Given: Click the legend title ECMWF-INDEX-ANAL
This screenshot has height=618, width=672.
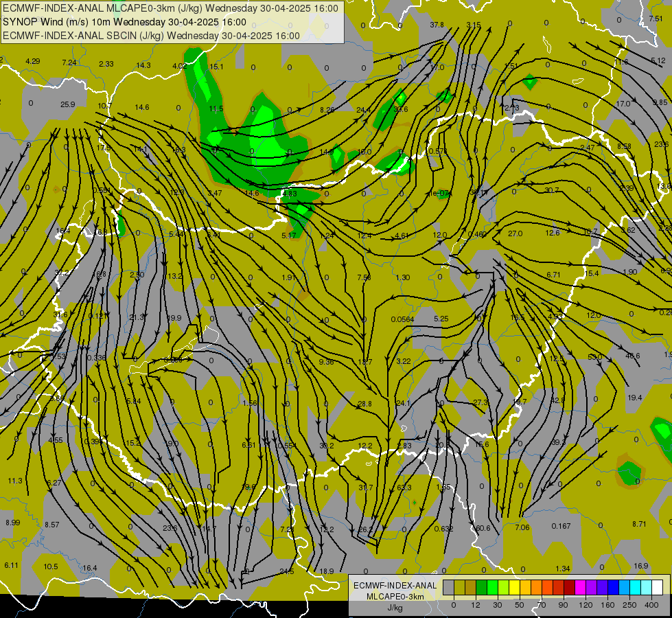Looking at the screenshot, I should 395,586.
